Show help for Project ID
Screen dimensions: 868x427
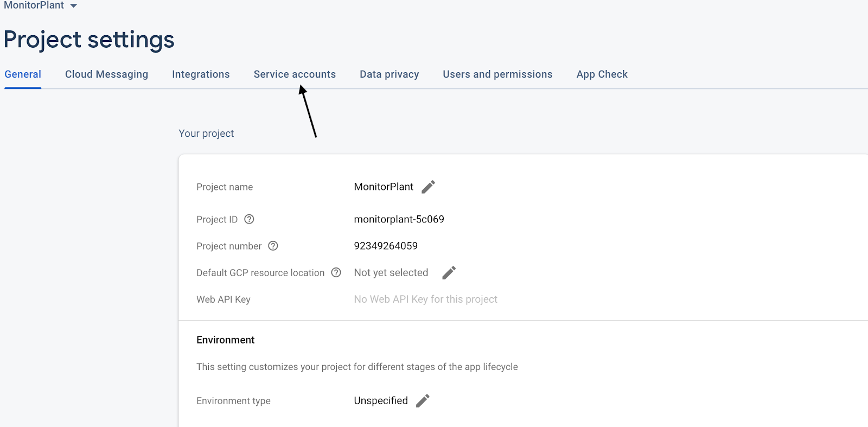(249, 219)
